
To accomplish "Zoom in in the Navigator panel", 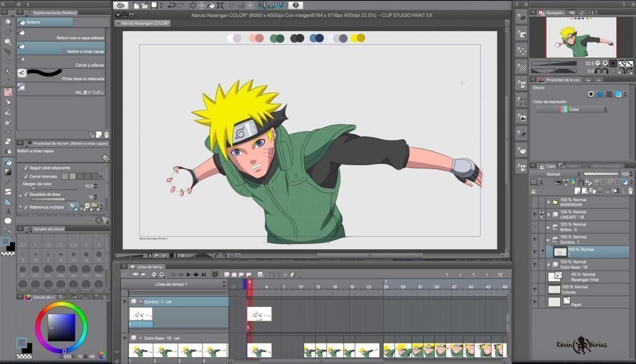I will tap(605, 63).
